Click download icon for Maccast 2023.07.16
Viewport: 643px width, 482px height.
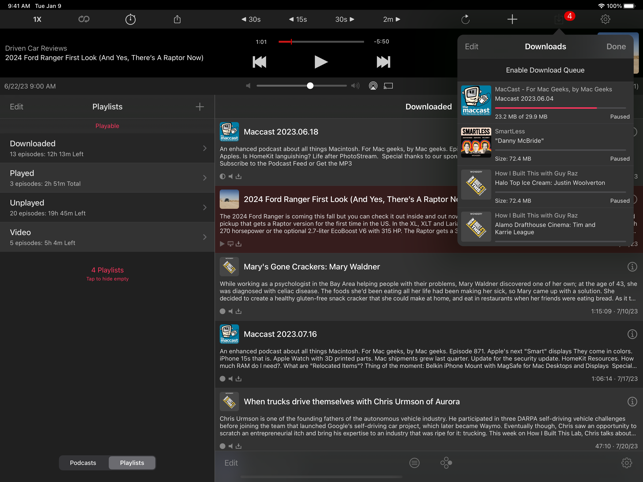pyautogui.click(x=239, y=379)
